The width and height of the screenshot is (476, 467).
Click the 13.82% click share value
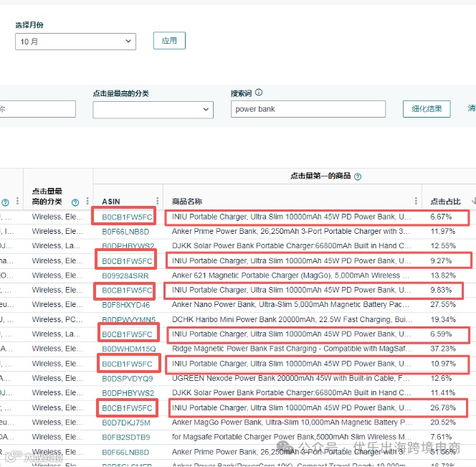(x=443, y=275)
